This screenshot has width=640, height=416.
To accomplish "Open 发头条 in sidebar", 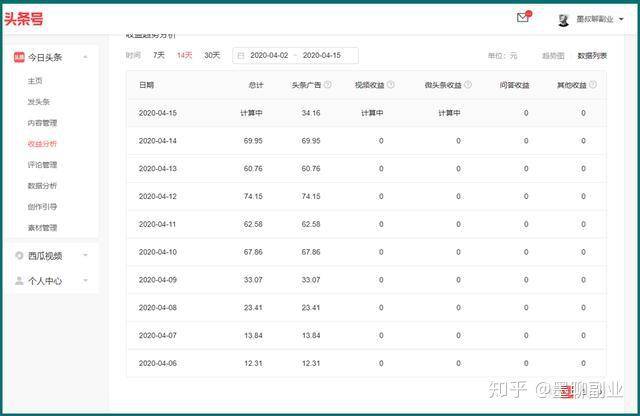I will tap(38, 102).
